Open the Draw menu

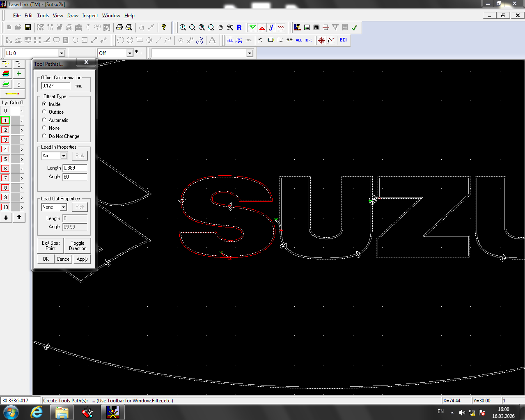coord(73,16)
